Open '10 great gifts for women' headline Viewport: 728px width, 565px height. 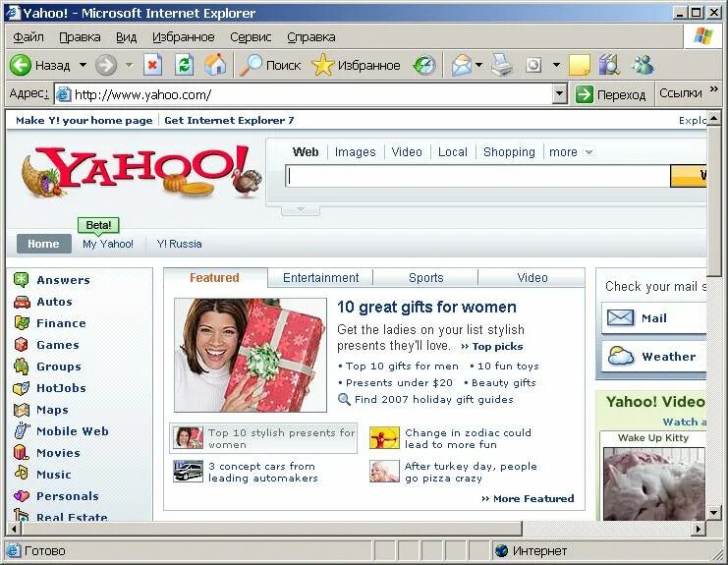[426, 307]
